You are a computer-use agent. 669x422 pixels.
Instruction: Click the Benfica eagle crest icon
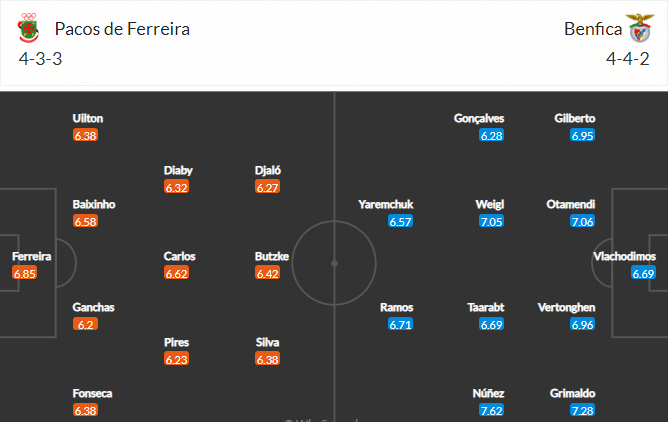[640, 28]
